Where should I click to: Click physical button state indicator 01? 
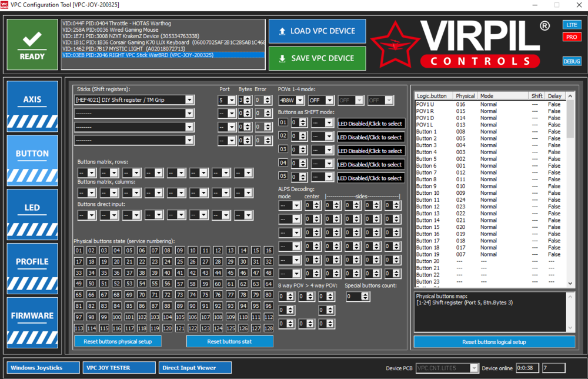click(x=79, y=250)
